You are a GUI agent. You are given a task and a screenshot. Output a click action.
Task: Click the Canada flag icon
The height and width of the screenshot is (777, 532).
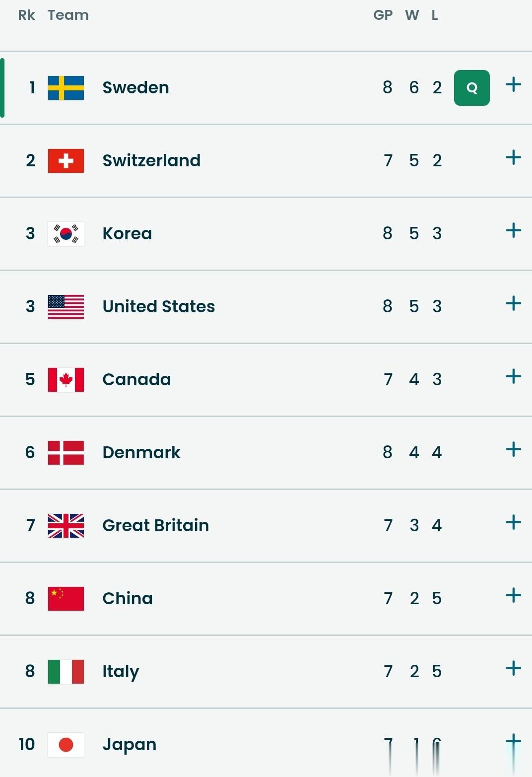pyautogui.click(x=66, y=380)
